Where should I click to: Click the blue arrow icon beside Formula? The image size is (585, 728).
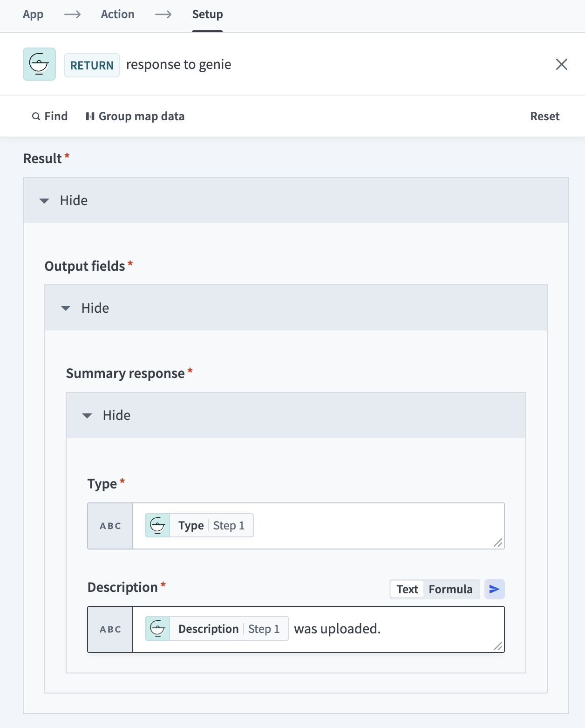(x=494, y=589)
